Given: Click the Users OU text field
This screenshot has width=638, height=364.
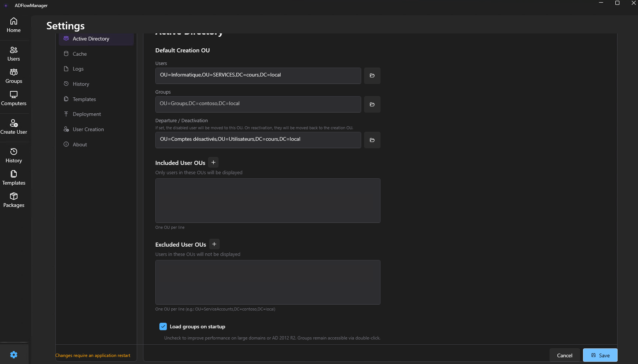Looking at the screenshot, I should [x=258, y=75].
